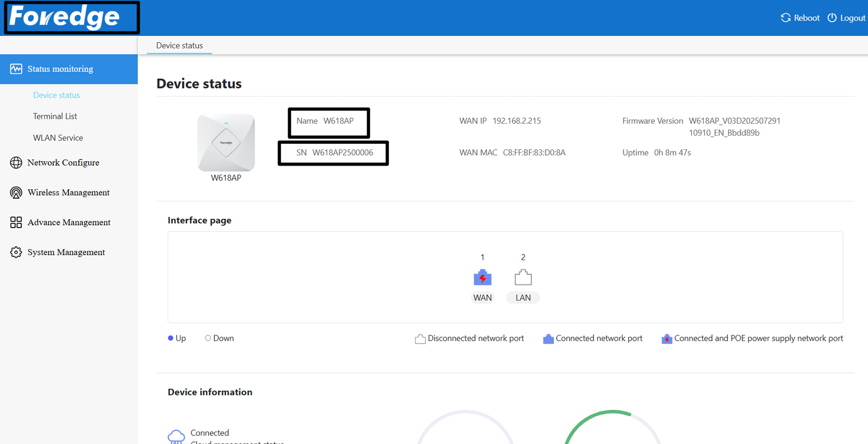868x444 pixels.
Task: Click the Disconnected network port legend text
Action: (476, 338)
